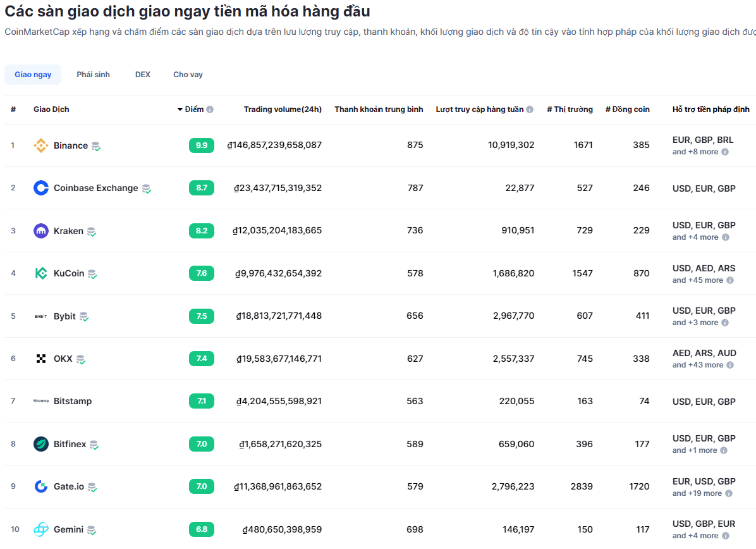Open the KuCoin exchange link

pos(69,273)
